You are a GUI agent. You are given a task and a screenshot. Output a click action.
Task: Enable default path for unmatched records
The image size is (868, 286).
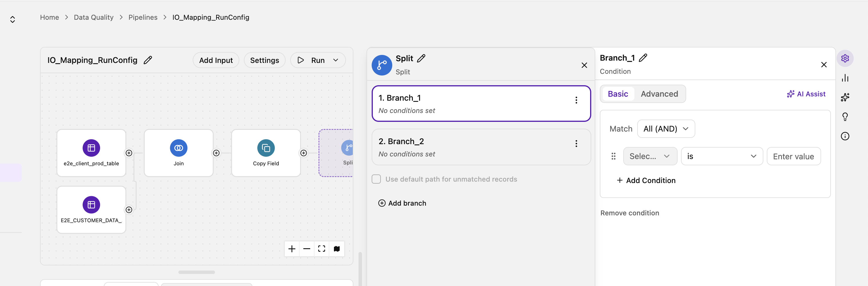tap(376, 179)
